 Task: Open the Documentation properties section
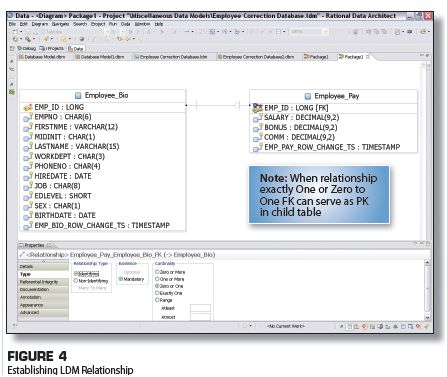point(43,289)
